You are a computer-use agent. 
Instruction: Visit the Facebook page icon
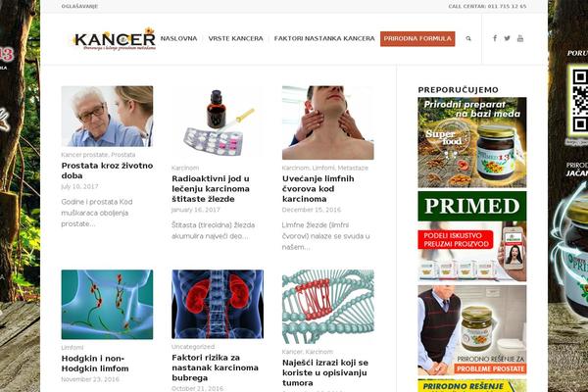coord(495,38)
